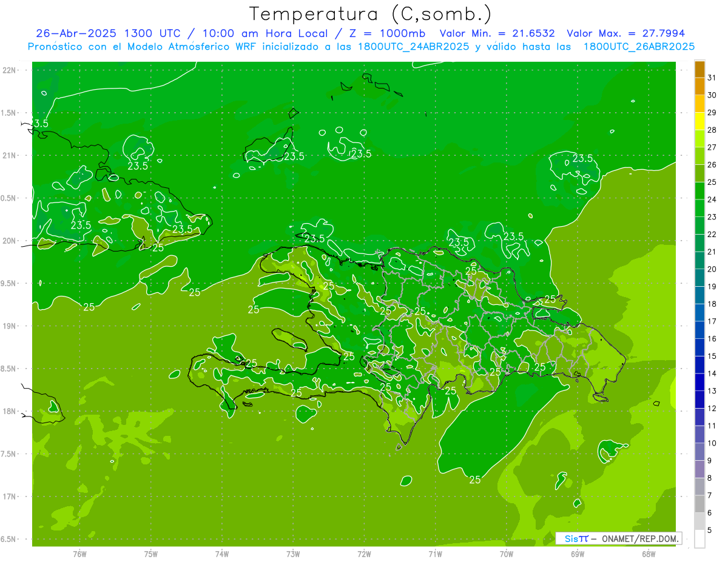Click the '17N' latitude axis label
Screen dimensions: 728x562
click(x=10, y=497)
